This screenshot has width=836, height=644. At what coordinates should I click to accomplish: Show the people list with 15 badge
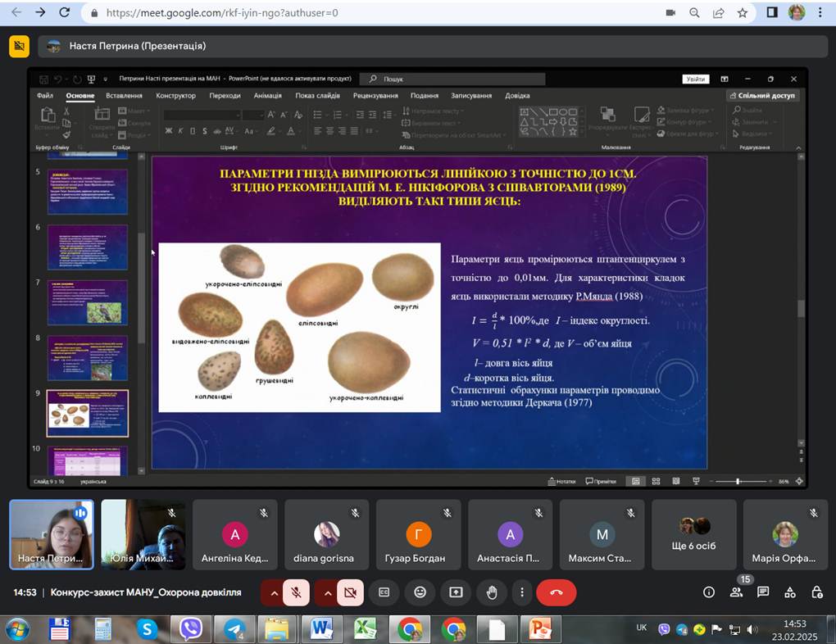pos(736,592)
